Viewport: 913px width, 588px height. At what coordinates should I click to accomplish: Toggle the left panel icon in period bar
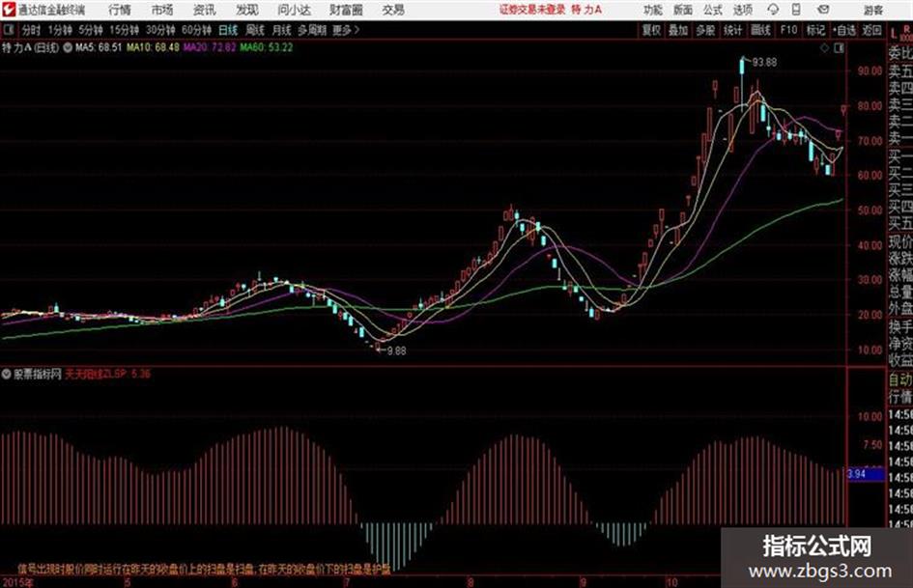(8, 30)
